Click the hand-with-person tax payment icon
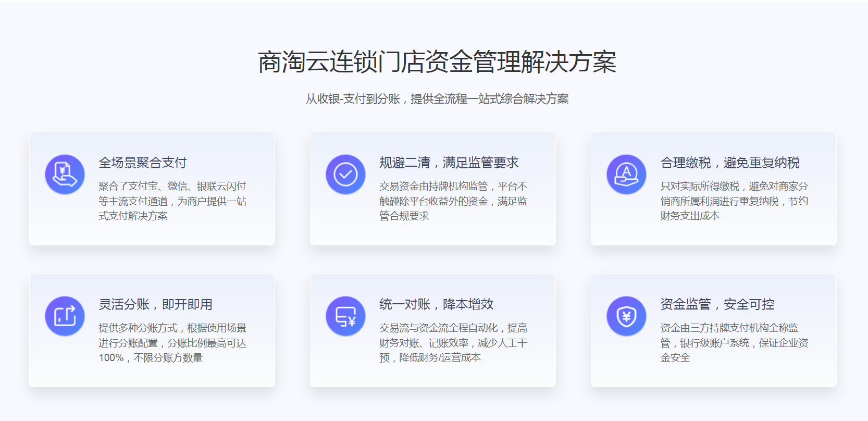Image resolution: width=868 pixels, height=421 pixels. [x=626, y=175]
